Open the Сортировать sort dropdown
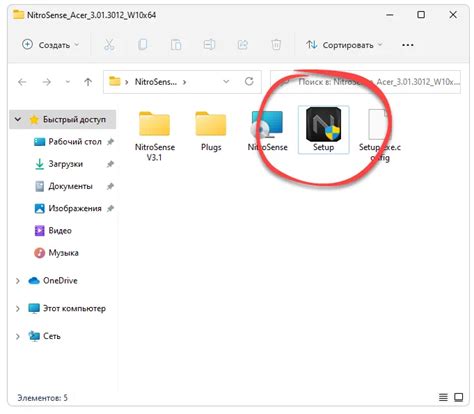The image size is (474, 414). [344, 45]
